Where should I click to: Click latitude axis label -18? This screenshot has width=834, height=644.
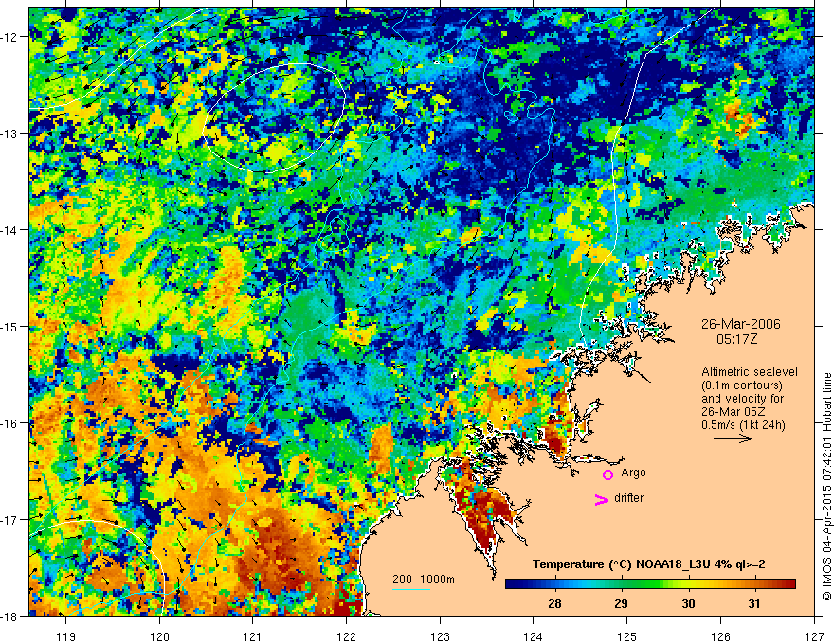coord(10,616)
